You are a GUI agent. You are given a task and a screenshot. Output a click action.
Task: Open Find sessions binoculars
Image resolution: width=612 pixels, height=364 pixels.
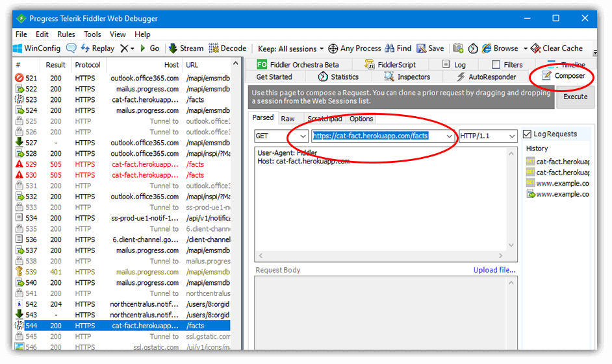point(390,48)
